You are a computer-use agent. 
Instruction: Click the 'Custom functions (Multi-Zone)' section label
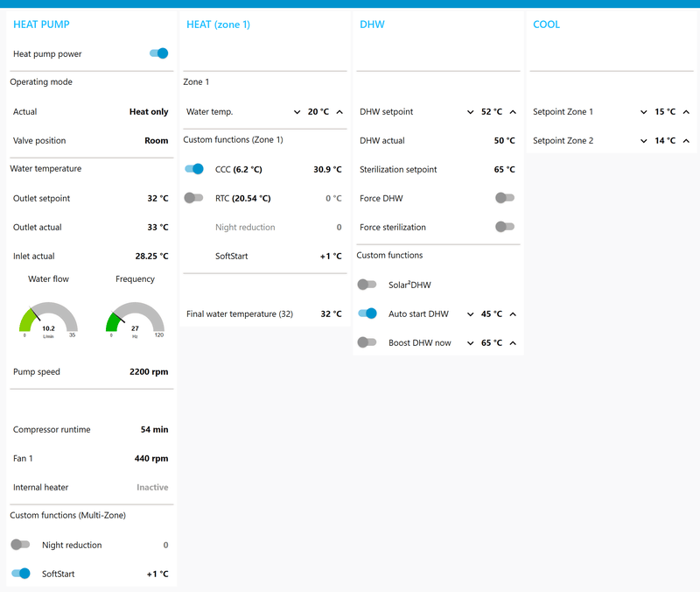(68, 515)
